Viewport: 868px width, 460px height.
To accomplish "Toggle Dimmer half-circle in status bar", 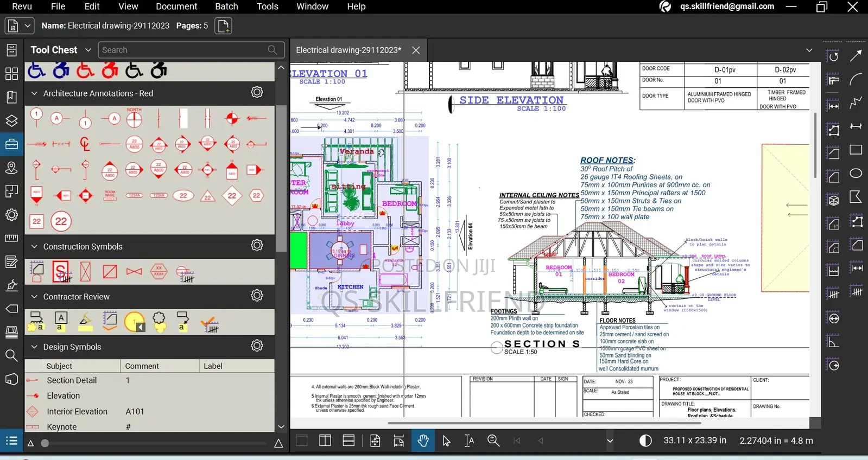I will coord(645,440).
